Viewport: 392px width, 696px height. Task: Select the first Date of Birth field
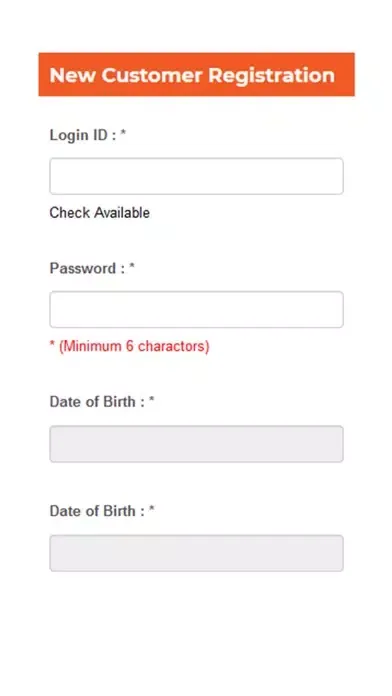click(x=196, y=444)
